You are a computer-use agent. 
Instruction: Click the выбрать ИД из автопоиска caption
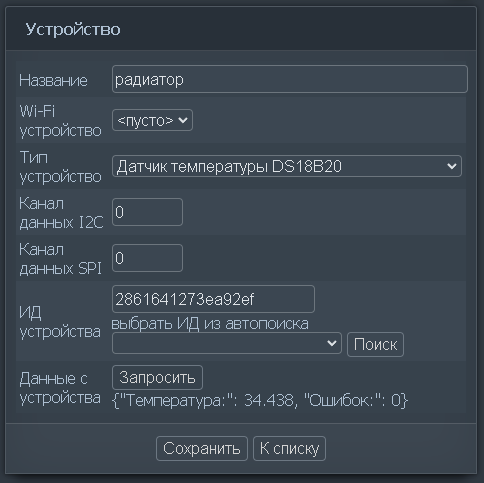tap(210, 323)
